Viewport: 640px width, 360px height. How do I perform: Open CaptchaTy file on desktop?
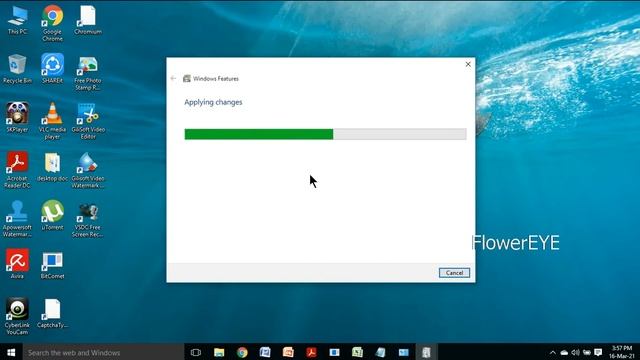click(52, 313)
